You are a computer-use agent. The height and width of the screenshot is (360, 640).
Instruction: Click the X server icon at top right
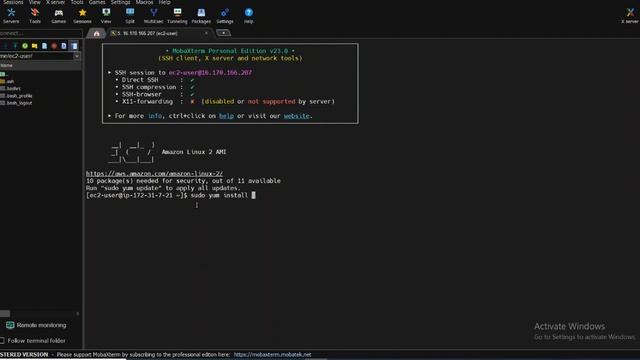(x=630, y=13)
